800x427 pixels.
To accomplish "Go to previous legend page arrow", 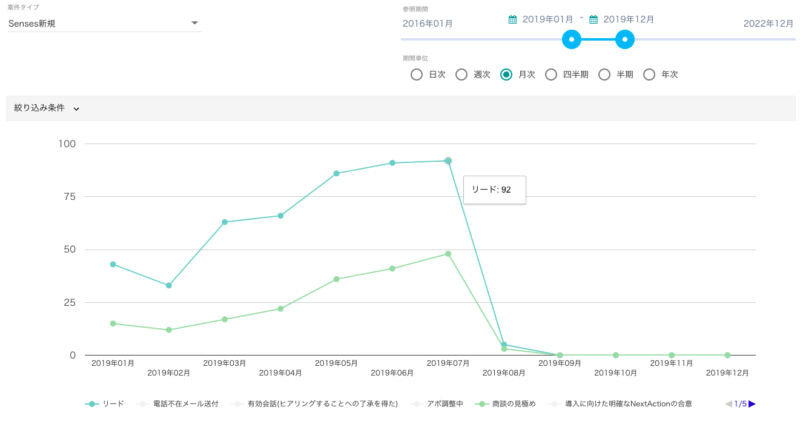I will 729,404.
